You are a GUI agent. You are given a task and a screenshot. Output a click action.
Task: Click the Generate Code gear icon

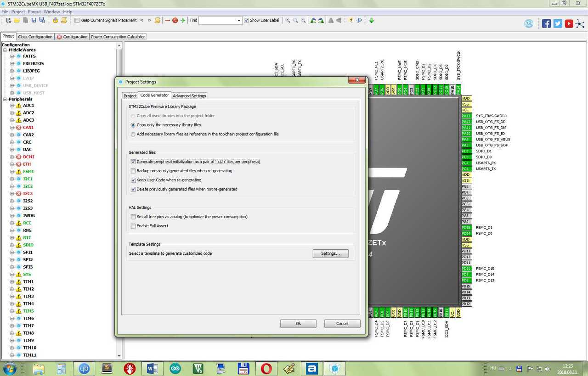[56, 20]
